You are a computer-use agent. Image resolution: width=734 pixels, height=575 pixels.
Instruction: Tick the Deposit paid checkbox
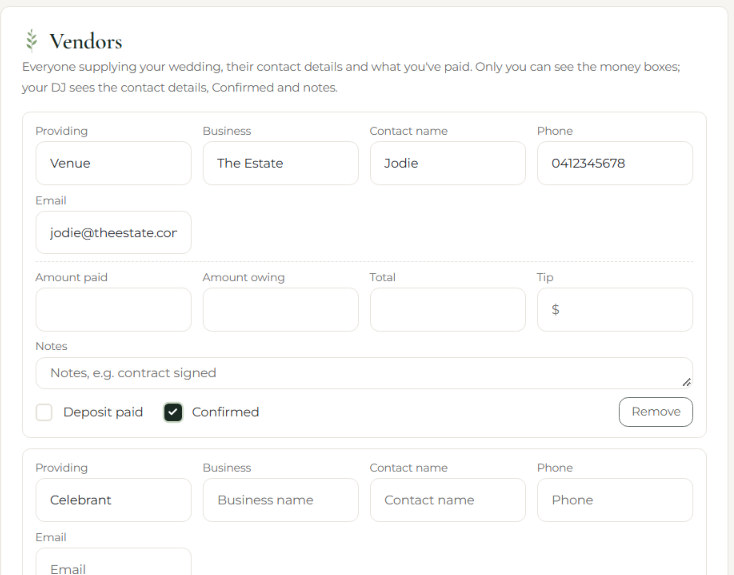44,413
